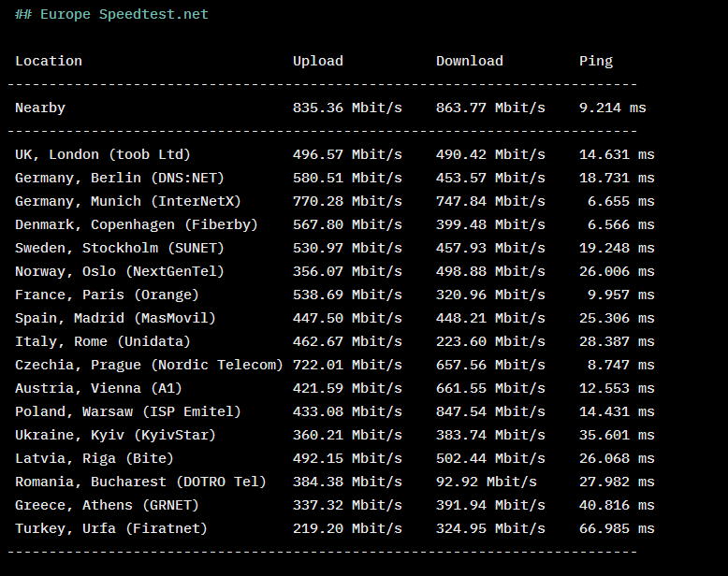728x576 pixels.
Task: Click 'Italy, Rome (Unidata)' row label
Action: [x=103, y=342]
